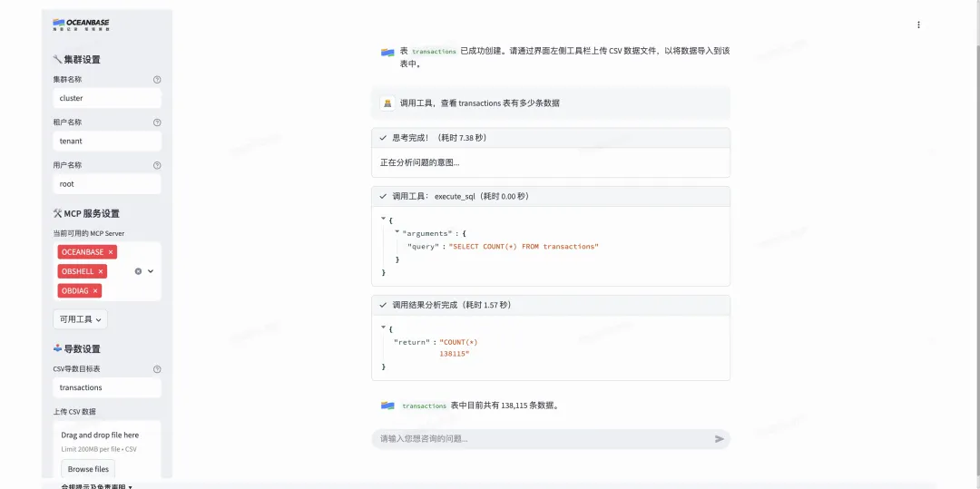Click the transactions code tag in top message
Image resolution: width=980 pixels, height=489 pixels.
click(435, 51)
